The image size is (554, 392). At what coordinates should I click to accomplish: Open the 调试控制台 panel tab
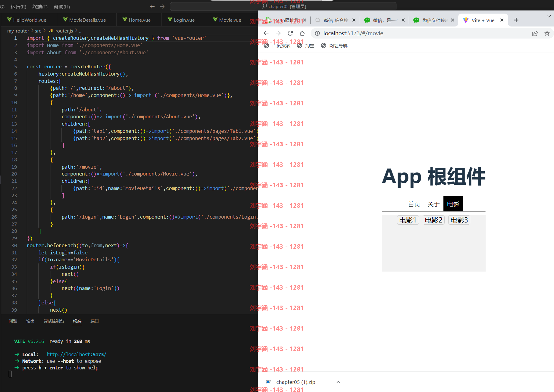[54, 321]
